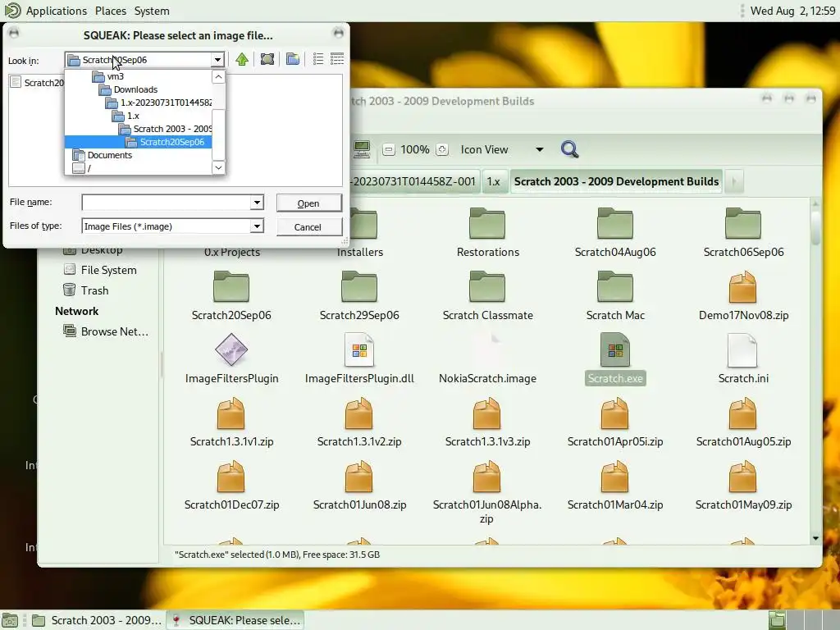The image size is (840, 630).
Task: Pick Scratch20Sep06 highlighted dropdown entry
Action: tap(138, 142)
